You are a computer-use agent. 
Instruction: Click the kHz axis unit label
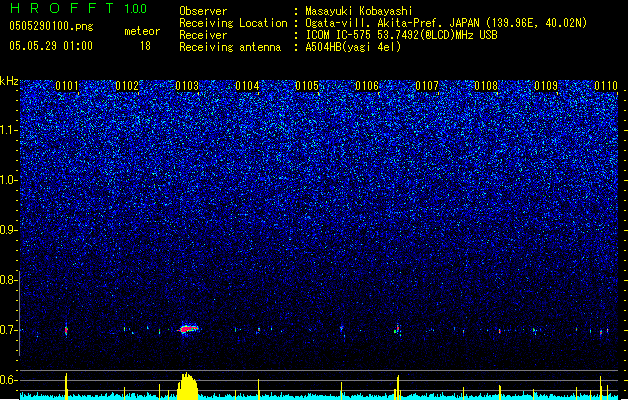click(x=9, y=81)
